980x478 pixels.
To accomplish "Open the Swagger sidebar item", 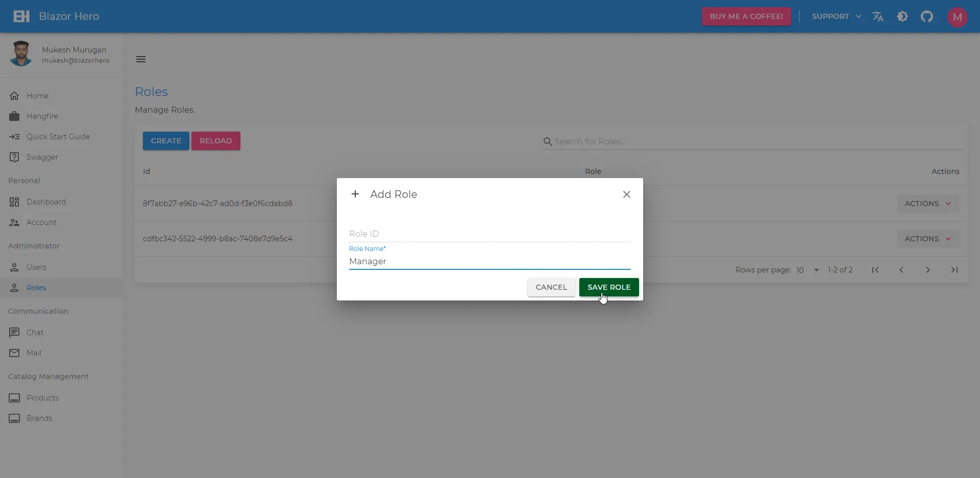I will pos(43,157).
